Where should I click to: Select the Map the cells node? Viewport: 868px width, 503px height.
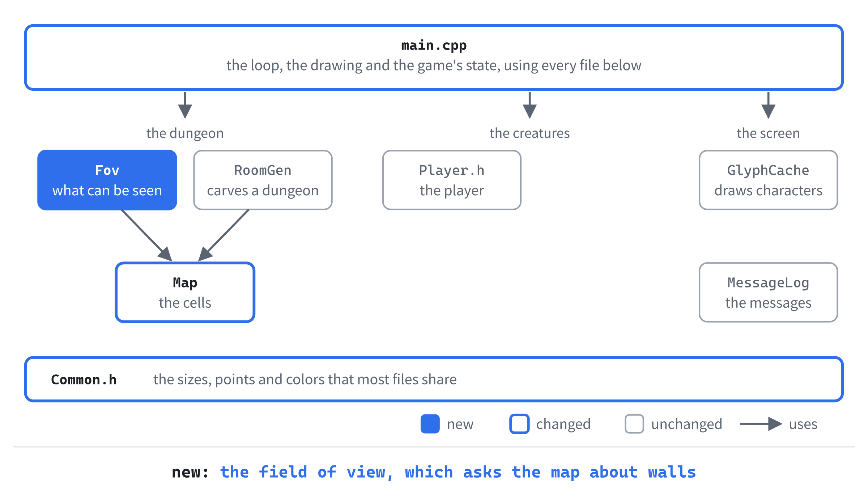[185, 293]
